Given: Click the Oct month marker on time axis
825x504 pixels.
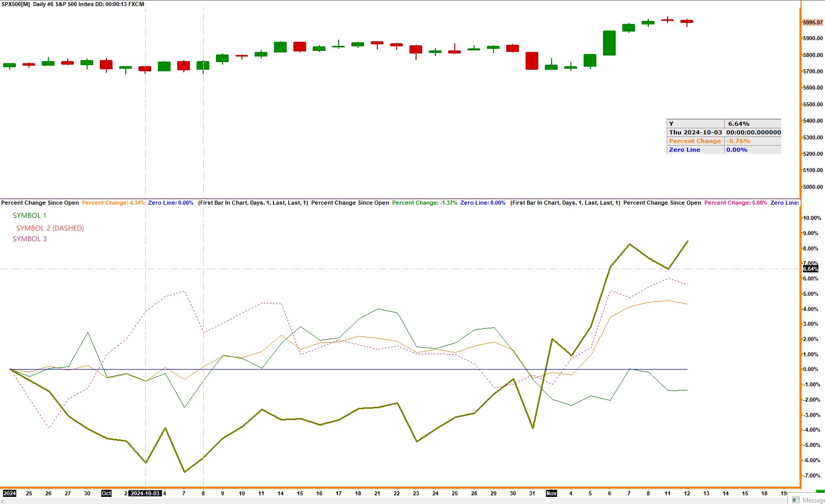Looking at the screenshot, I should click(x=106, y=493).
